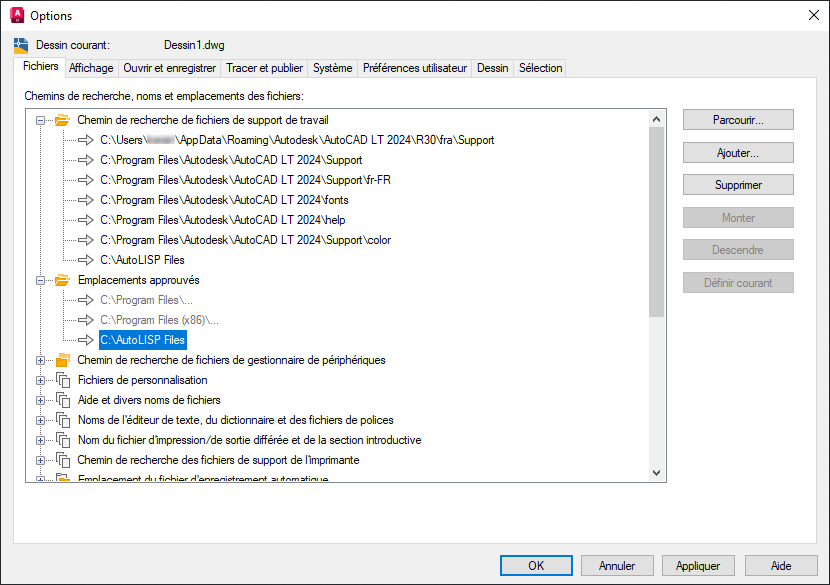Select AutoCAD LT 2024\help path entry

coord(223,220)
